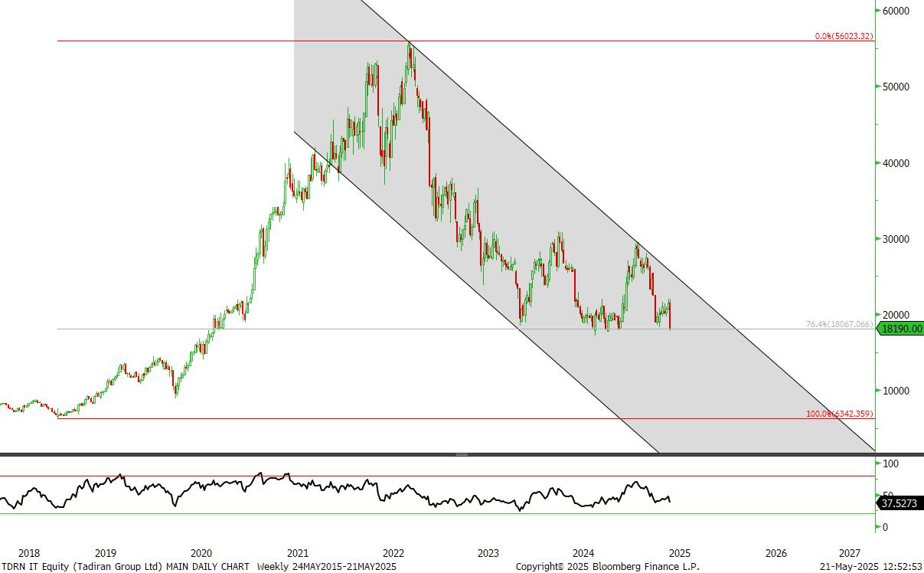Click the 2018 year axis label
This screenshot has height=573, width=924.
point(29,552)
